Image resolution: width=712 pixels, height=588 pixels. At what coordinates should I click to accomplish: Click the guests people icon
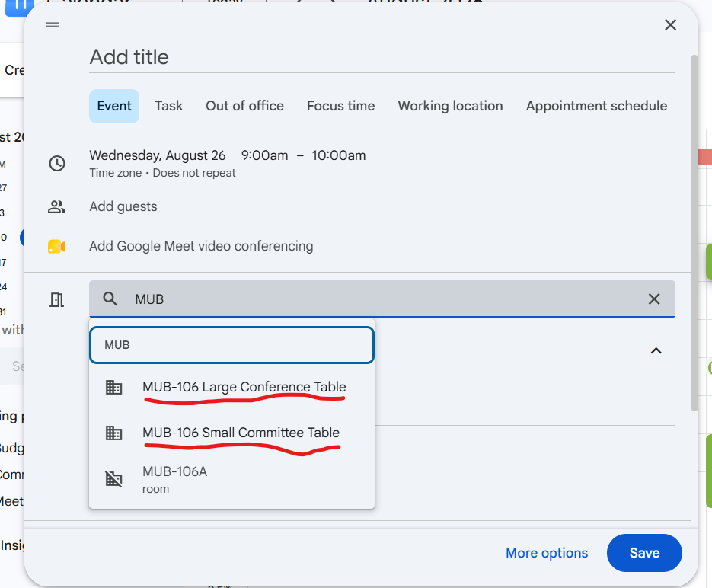coord(57,206)
